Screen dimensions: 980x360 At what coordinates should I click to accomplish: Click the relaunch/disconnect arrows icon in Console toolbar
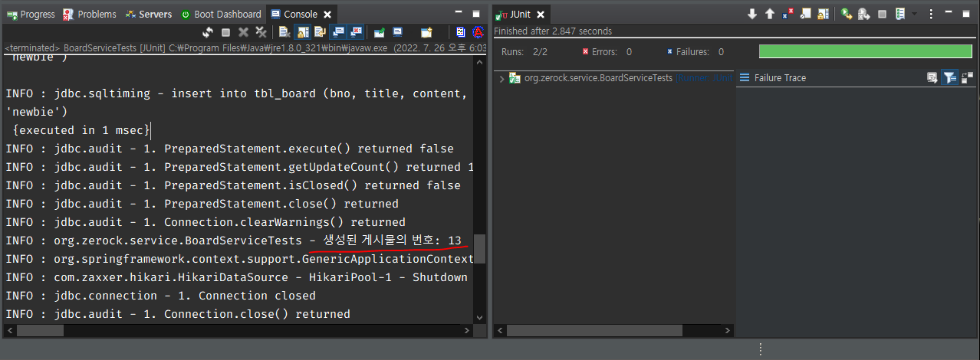pyautogui.click(x=208, y=32)
